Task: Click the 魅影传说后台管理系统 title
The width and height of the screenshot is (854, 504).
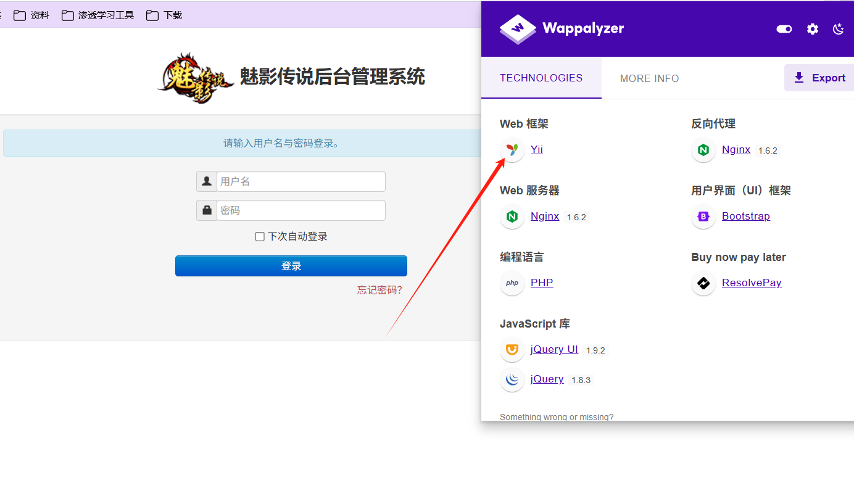Action: [333, 77]
